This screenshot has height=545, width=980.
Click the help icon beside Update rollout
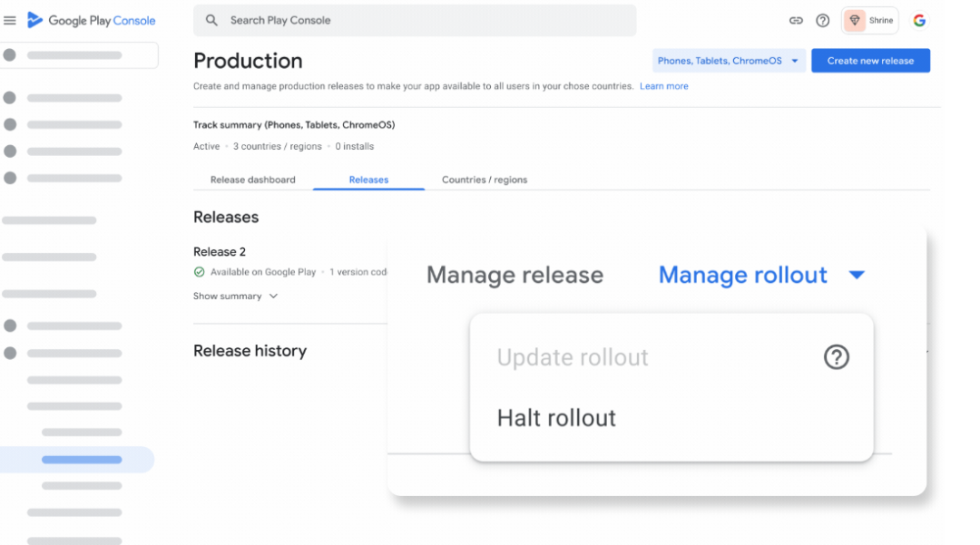pyautogui.click(x=837, y=357)
